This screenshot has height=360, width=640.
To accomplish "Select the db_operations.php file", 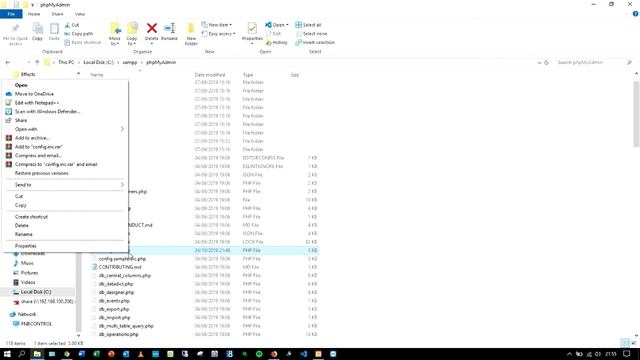I will 118,334.
